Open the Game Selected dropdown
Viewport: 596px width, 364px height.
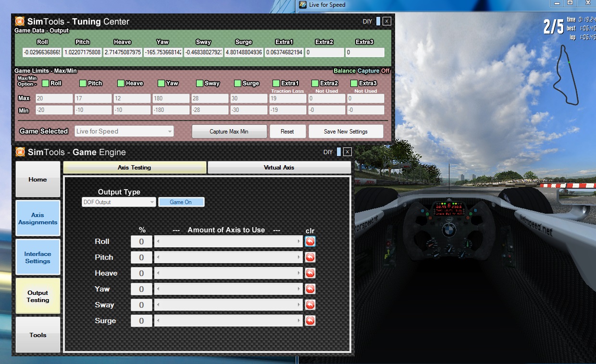click(124, 131)
